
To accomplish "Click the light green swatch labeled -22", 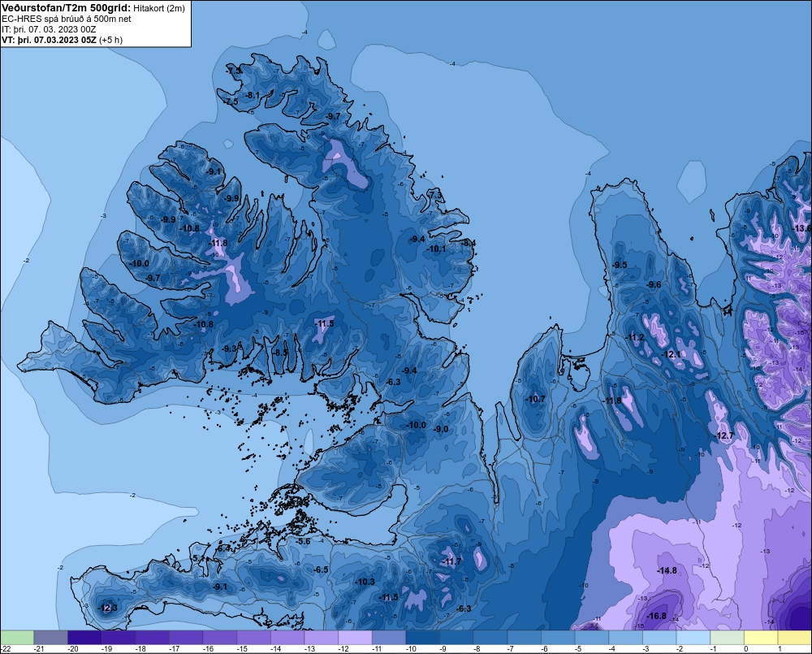I will (x=17, y=638).
